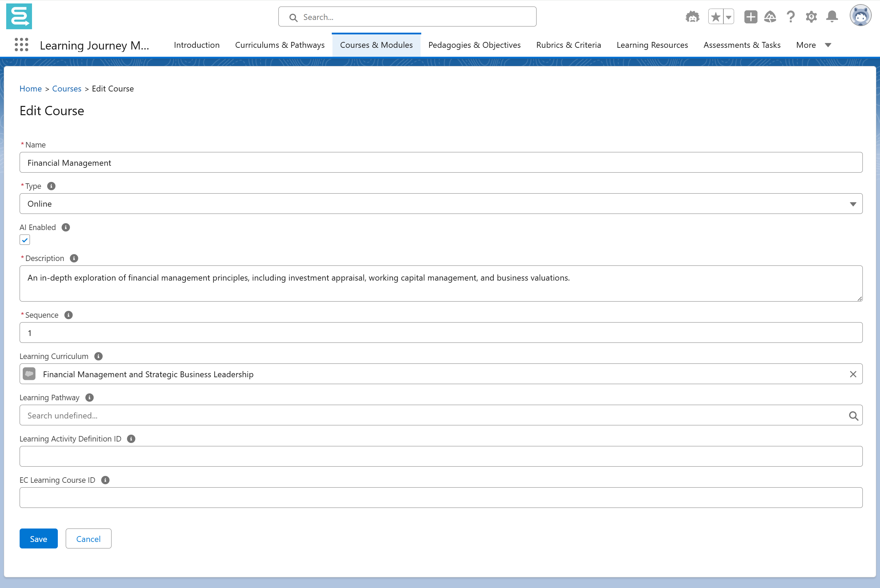Open the favorites list dropdown arrow
Image resolution: width=880 pixels, height=588 pixels.
pyautogui.click(x=728, y=17)
